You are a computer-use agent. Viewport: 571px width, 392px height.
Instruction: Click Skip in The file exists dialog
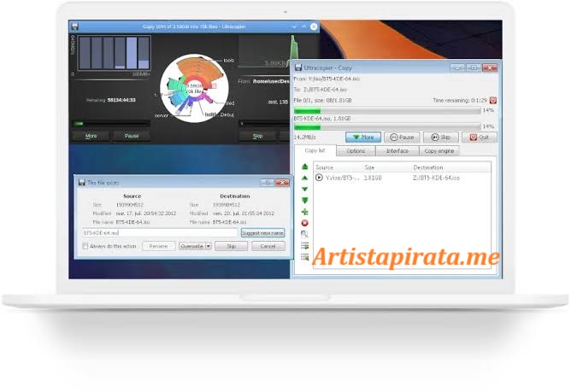[x=232, y=246]
